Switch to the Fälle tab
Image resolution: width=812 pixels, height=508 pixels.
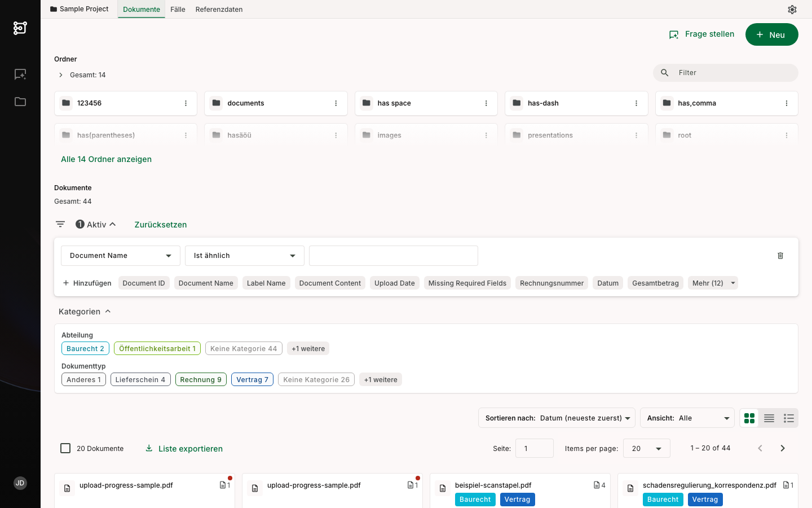[x=178, y=10]
